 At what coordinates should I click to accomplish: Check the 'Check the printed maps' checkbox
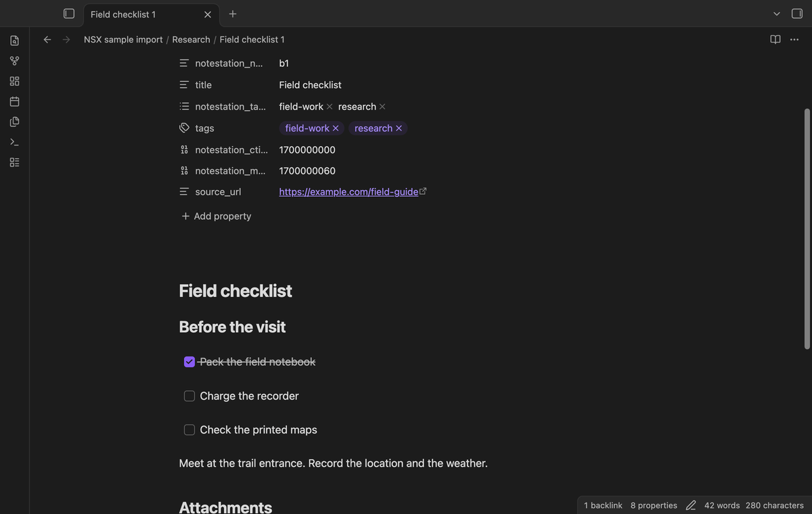tap(189, 429)
